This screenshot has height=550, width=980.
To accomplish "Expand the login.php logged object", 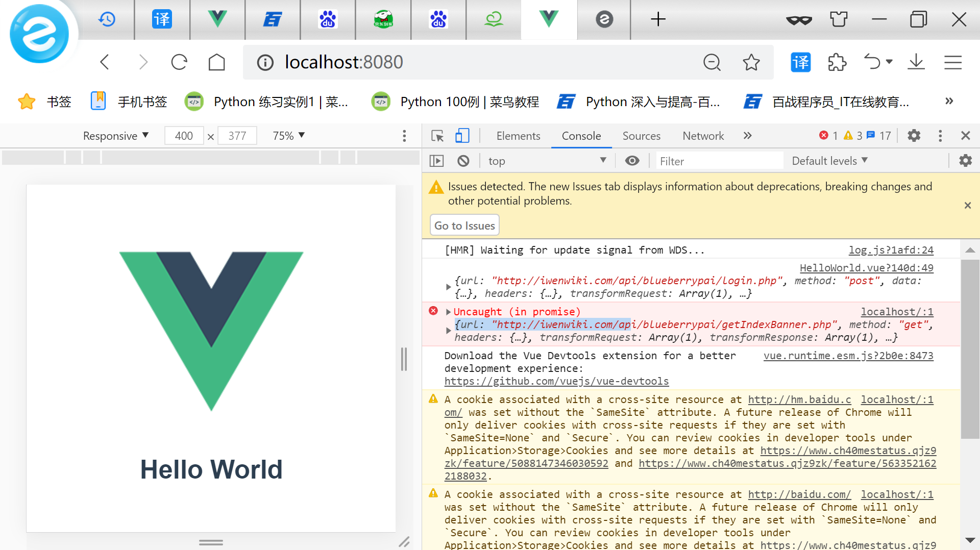I will [449, 287].
